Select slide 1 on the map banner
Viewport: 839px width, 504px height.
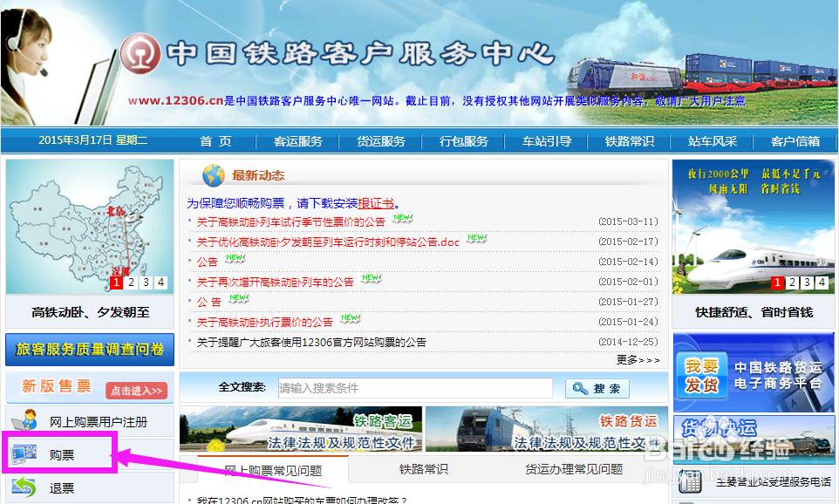[116, 283]
